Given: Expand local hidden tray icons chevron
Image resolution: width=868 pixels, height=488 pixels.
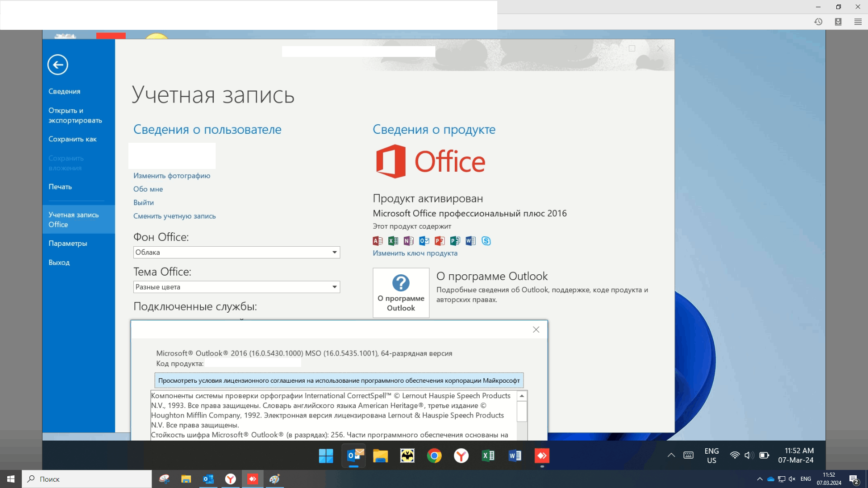Looking at the screenshot, I should (759, 479).
